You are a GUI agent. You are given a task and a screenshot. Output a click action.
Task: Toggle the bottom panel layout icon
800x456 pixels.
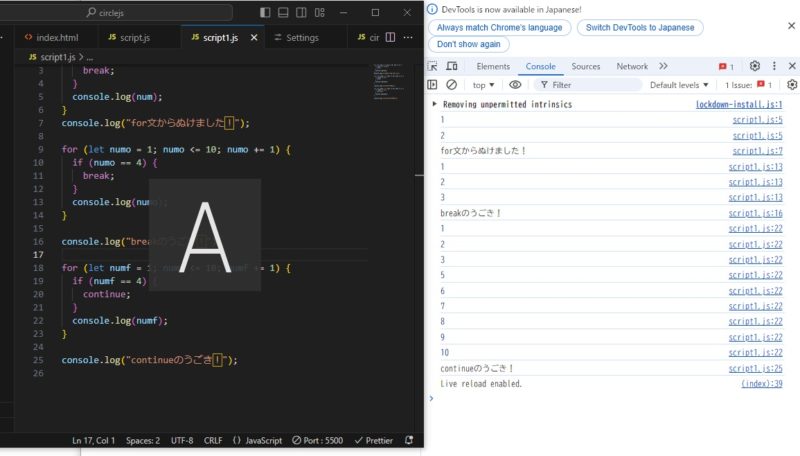coord(282,13)
